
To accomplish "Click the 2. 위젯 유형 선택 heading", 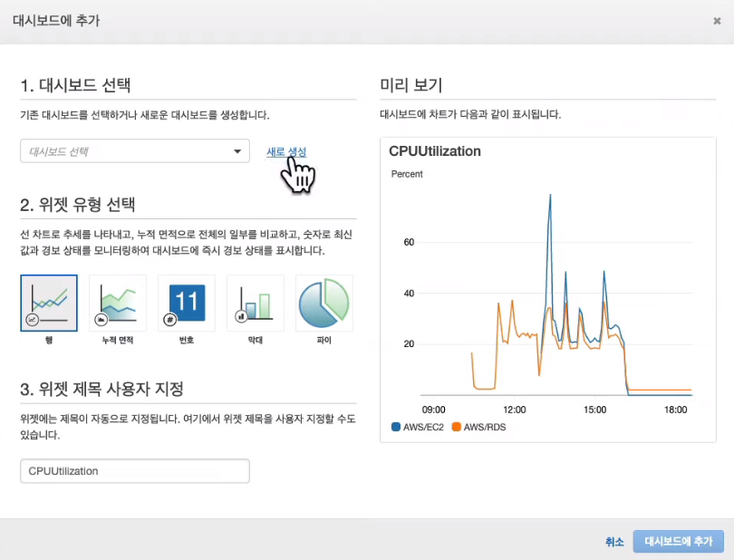I will tap(78, 205).
